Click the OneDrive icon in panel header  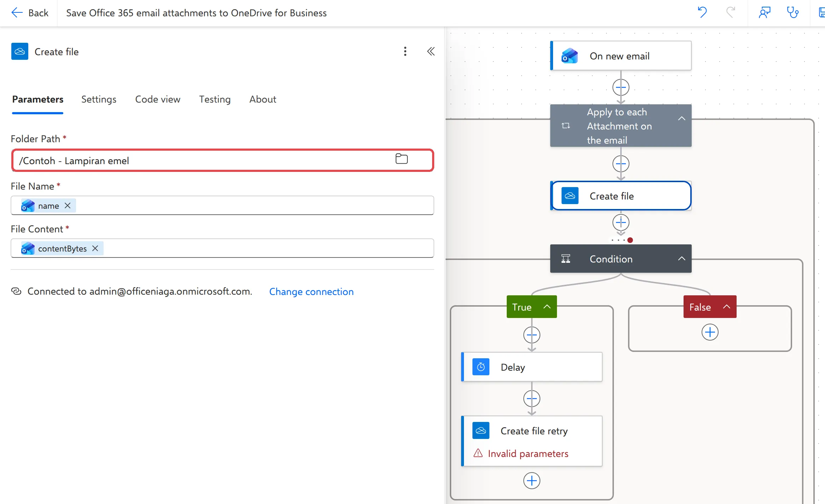[20, 52]
